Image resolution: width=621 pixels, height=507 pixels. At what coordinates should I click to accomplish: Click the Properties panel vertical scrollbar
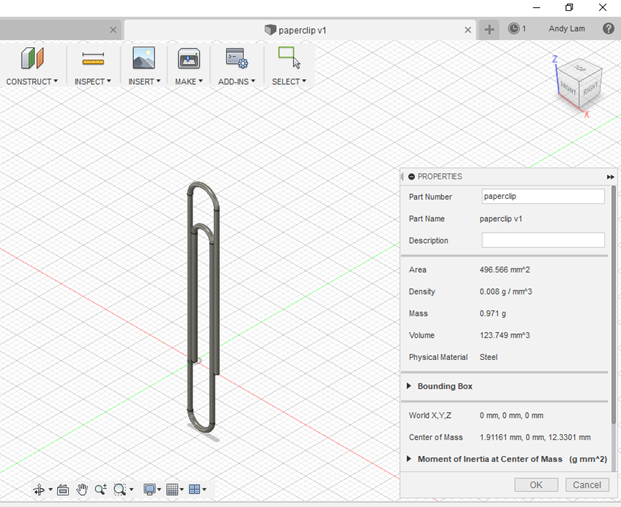(614, 305)
